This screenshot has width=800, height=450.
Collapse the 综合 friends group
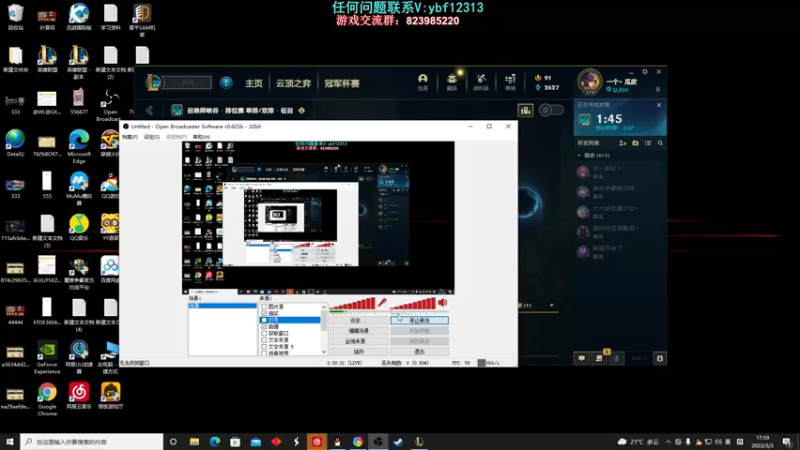point(579,155)
